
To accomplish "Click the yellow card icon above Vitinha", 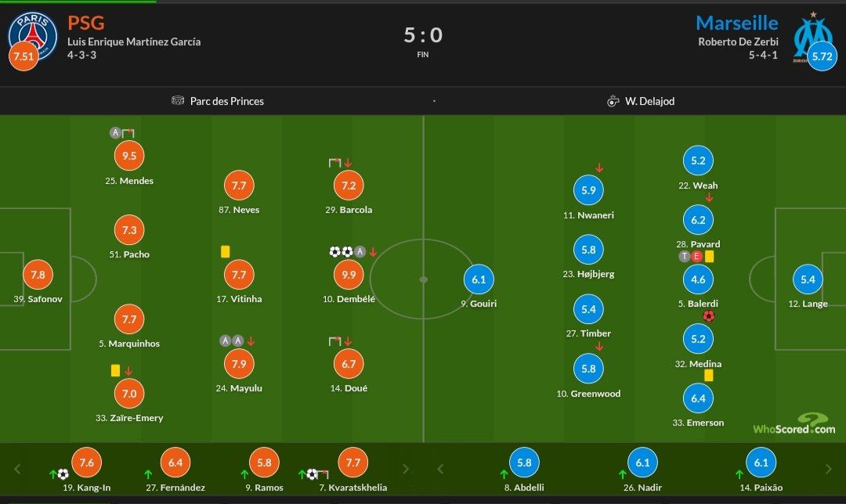I will 225,252.
